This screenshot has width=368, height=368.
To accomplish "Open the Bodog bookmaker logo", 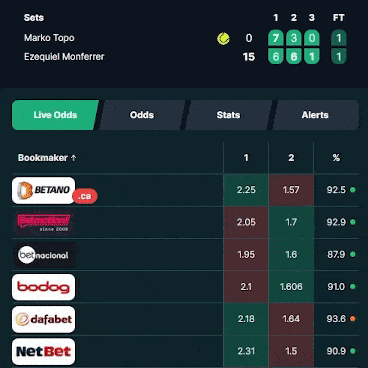I will click(44, 287).
